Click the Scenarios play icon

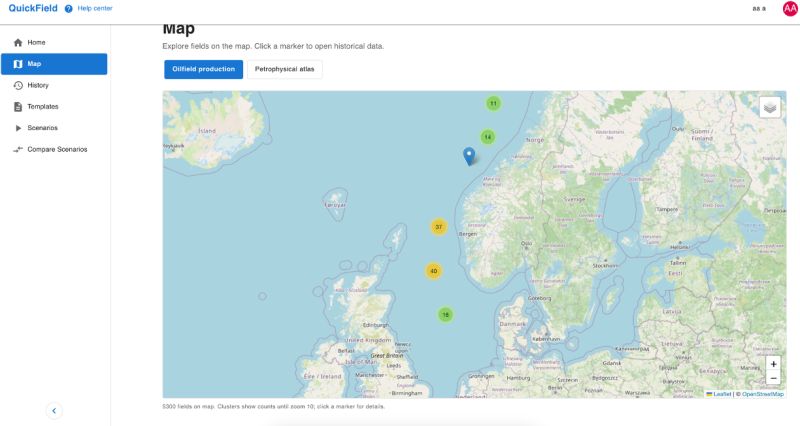pyautogui.click(x=18, y=128)
